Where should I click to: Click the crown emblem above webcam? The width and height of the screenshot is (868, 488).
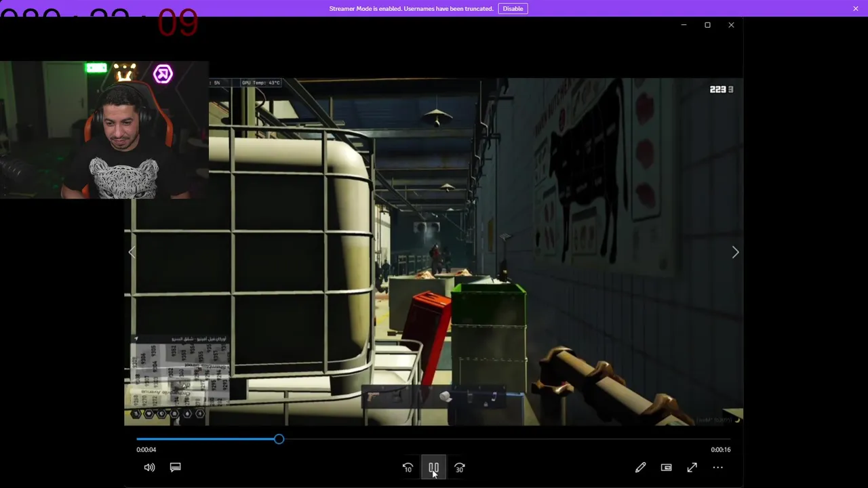click(125, 72)
